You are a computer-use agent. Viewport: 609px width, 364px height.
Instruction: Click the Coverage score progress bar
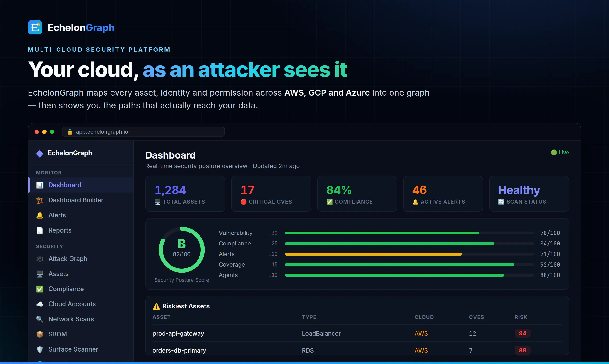click(x=409, y=265)
